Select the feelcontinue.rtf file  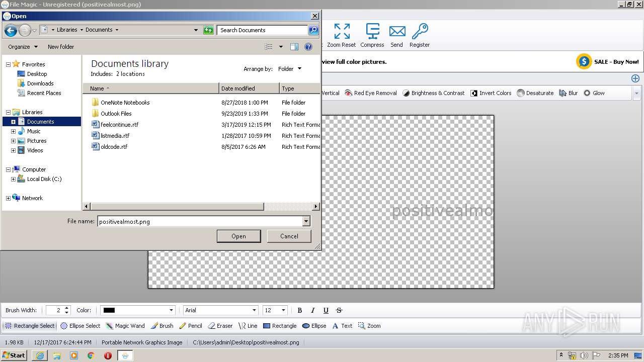point(119,125)
